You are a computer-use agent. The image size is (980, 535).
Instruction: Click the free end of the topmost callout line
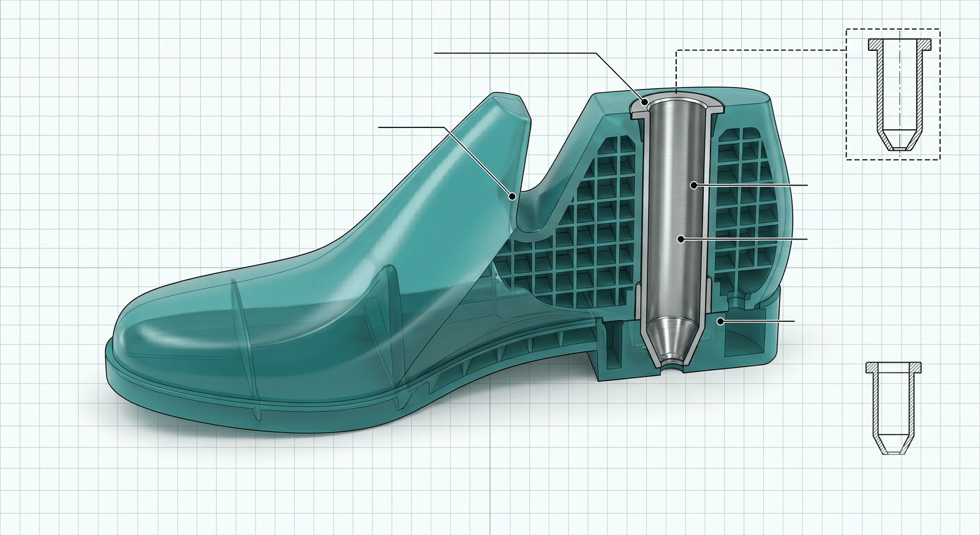[x=435, y=53]
